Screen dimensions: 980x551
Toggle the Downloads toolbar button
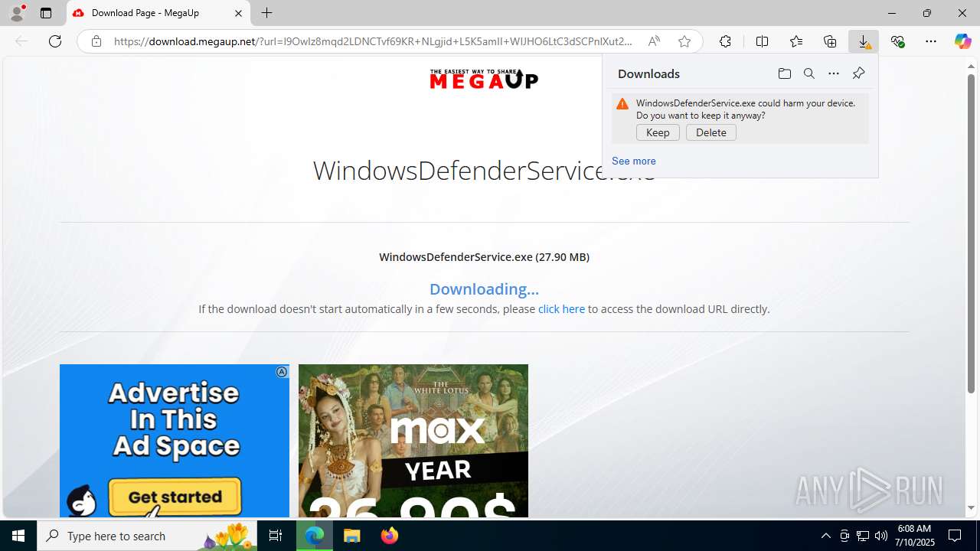pyautogui.click(x=864, y=41)
